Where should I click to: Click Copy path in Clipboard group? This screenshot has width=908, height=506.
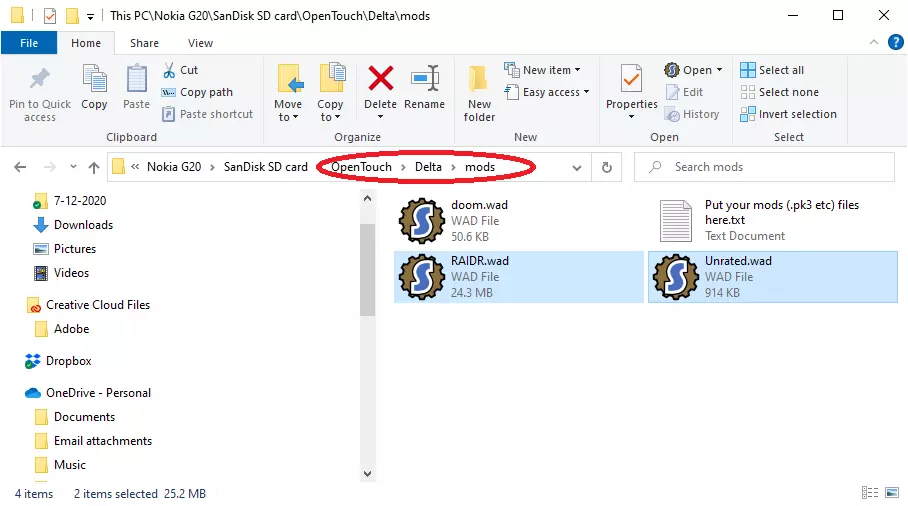pyautogui.click(x=197, y=92)
